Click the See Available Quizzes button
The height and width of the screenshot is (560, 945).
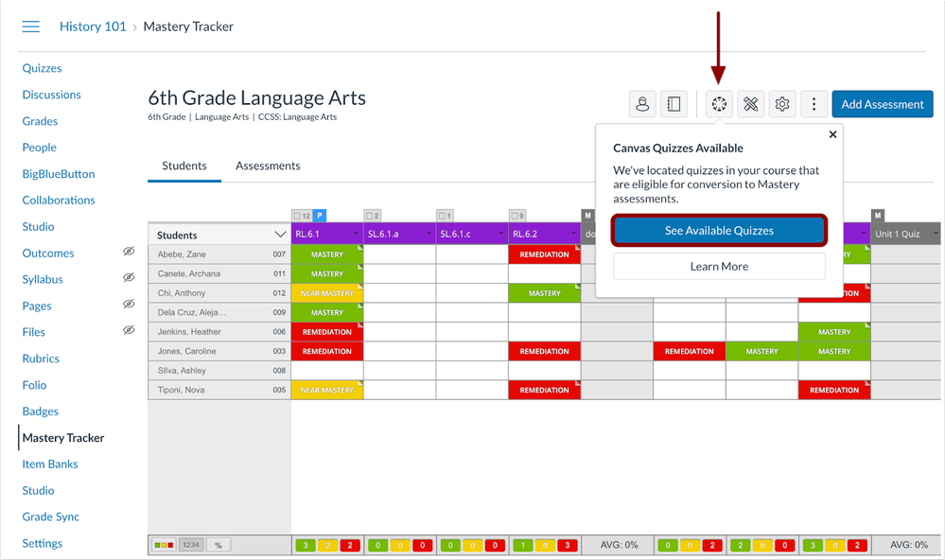(x=719, y=231)
